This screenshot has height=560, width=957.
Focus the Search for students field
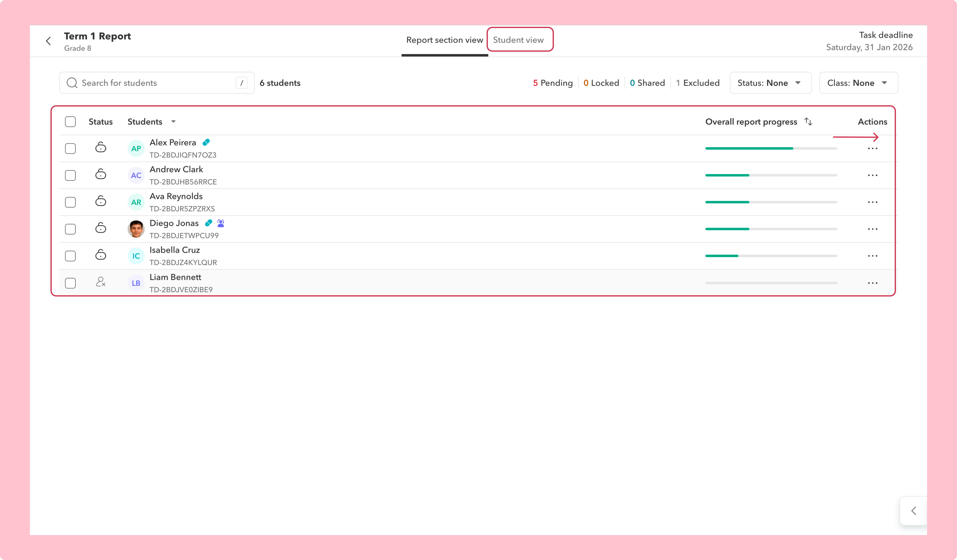point(157,83)
